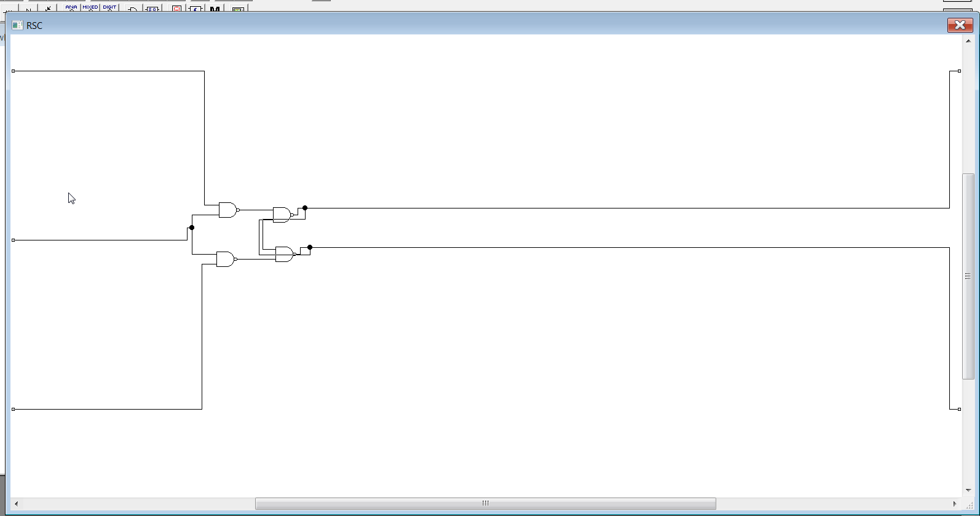Select the bottom-left input terminal
This screenshot has width=980, height=516.
tap(14, 409)
